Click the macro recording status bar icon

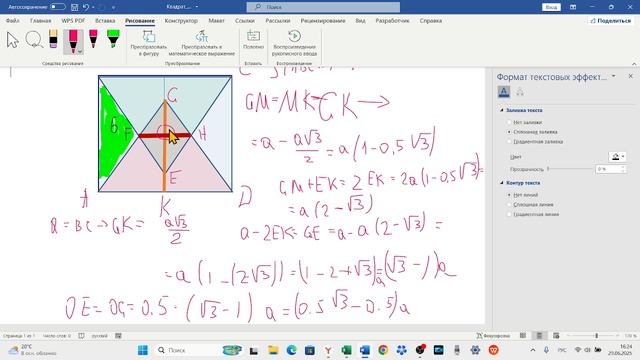click(118, 336)
